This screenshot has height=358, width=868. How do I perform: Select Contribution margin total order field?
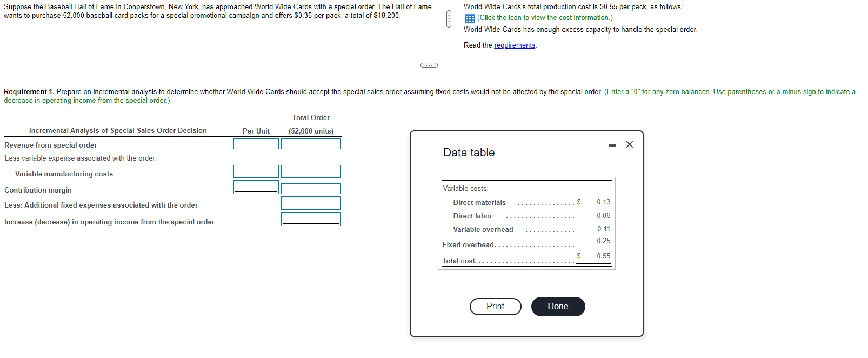point(311,189)
